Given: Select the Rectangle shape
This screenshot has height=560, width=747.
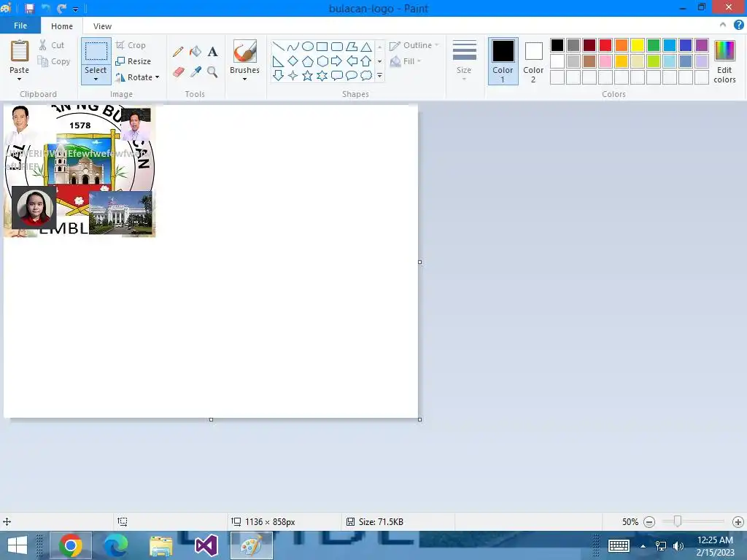Looking at the screenshot, I should 322,46.
